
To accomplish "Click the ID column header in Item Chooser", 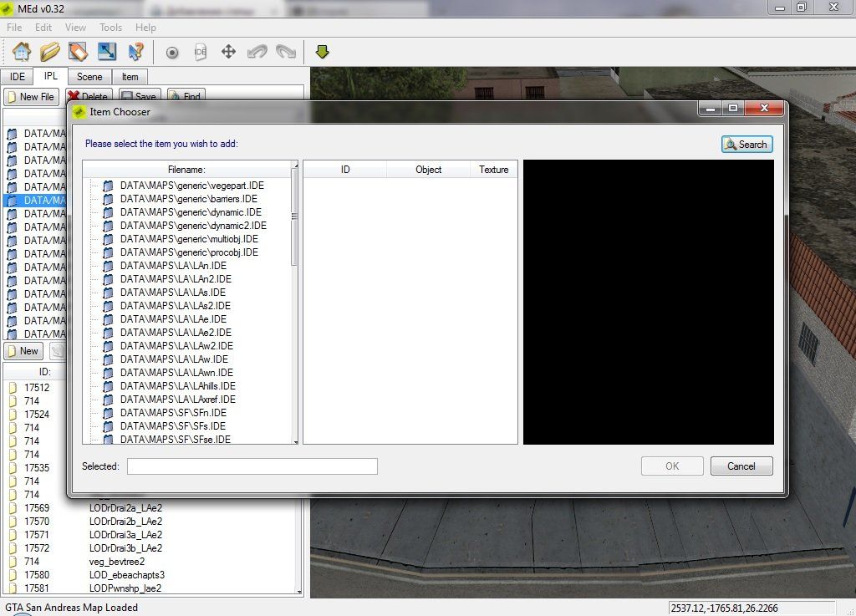I will (345, 170).
